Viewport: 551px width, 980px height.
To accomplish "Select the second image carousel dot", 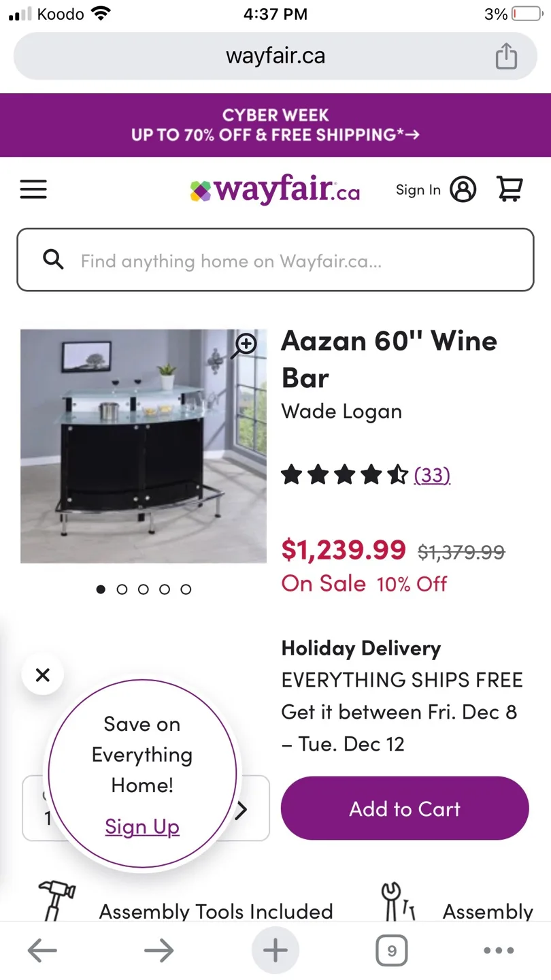I will click(x=122, y=589).
